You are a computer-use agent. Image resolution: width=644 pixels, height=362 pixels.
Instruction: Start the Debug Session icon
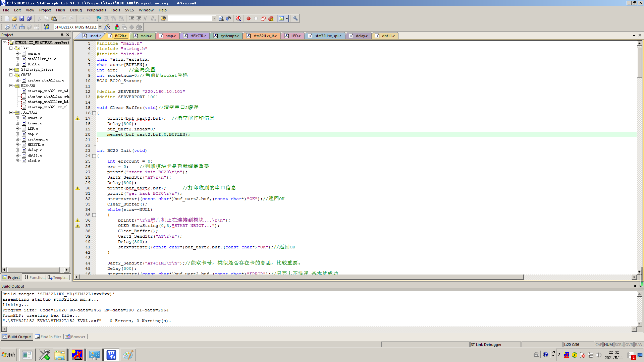238,18
